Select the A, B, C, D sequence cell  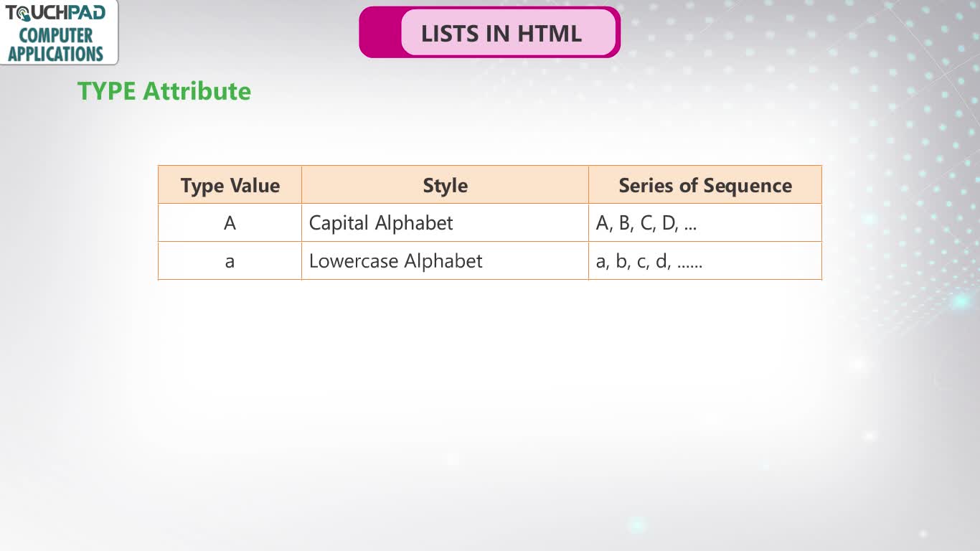(x=705, y=223)
